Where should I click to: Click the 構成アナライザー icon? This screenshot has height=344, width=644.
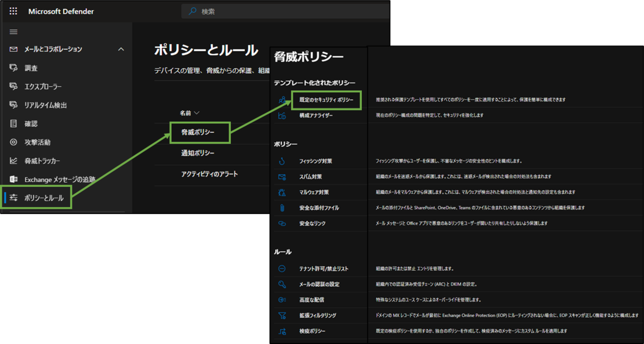[282, 115]
